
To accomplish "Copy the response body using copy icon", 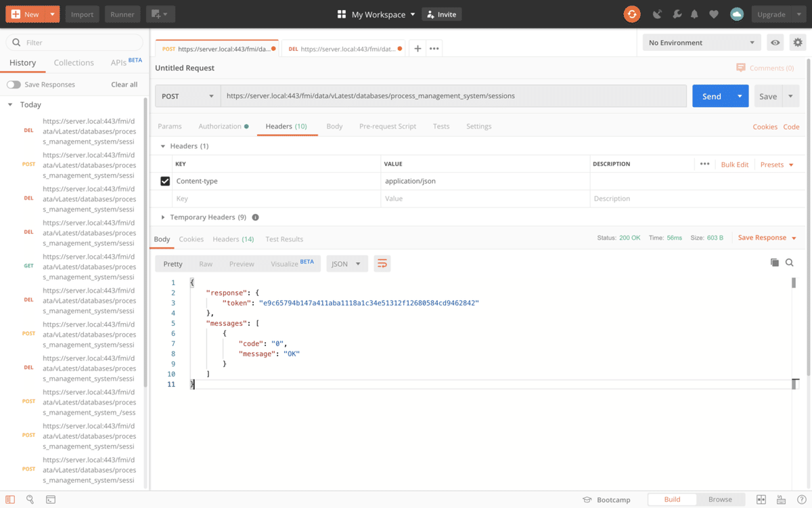I will pos(775,263).
